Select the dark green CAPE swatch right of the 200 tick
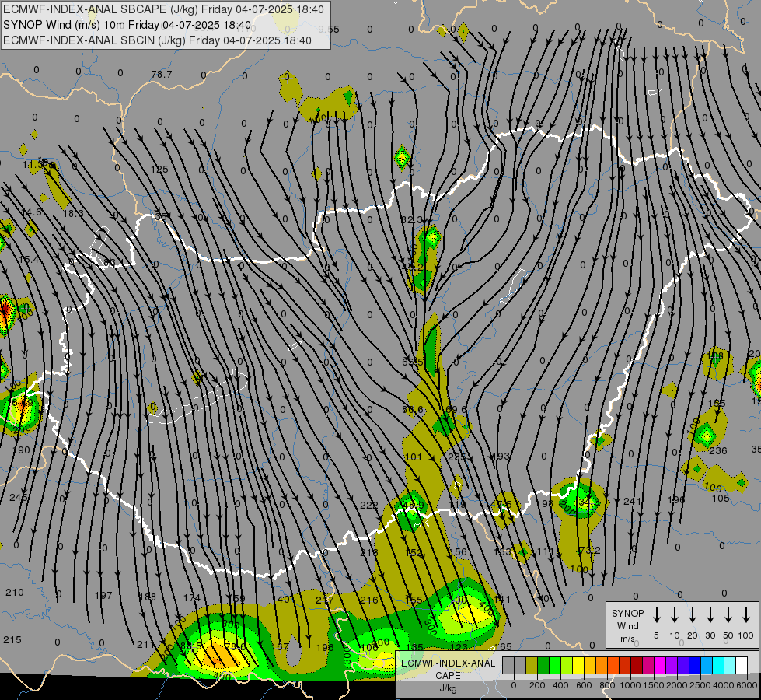 pyautogui.click(x=543, y=666)
